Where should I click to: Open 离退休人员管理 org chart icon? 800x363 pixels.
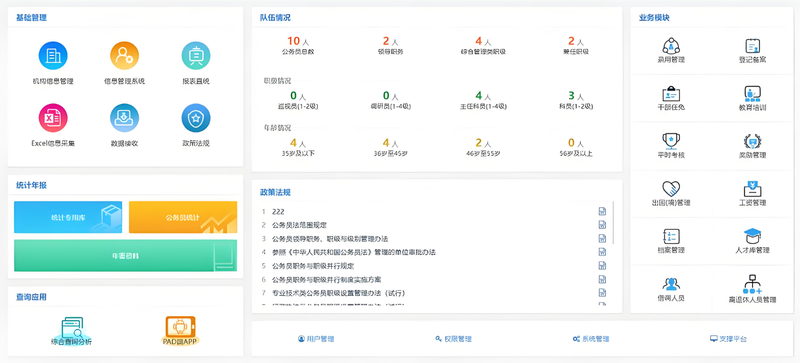tap(753, 283)
